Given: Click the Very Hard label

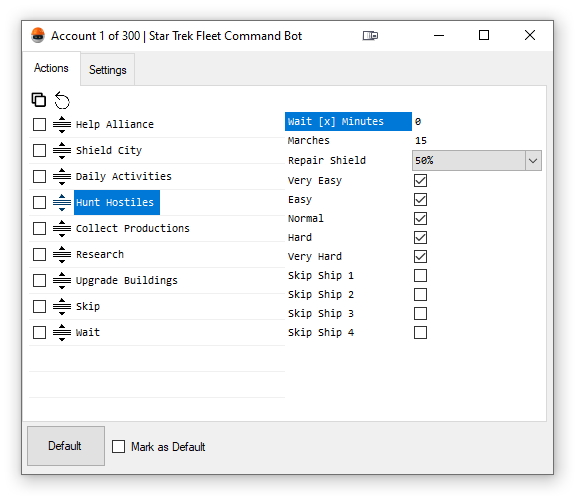Looking at the screenshot, I should coord(315,256).
